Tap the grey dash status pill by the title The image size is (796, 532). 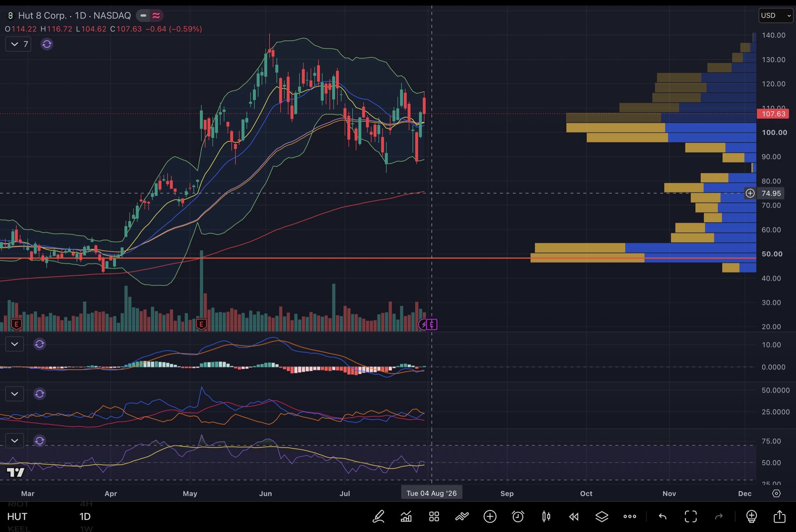point(143,16)
